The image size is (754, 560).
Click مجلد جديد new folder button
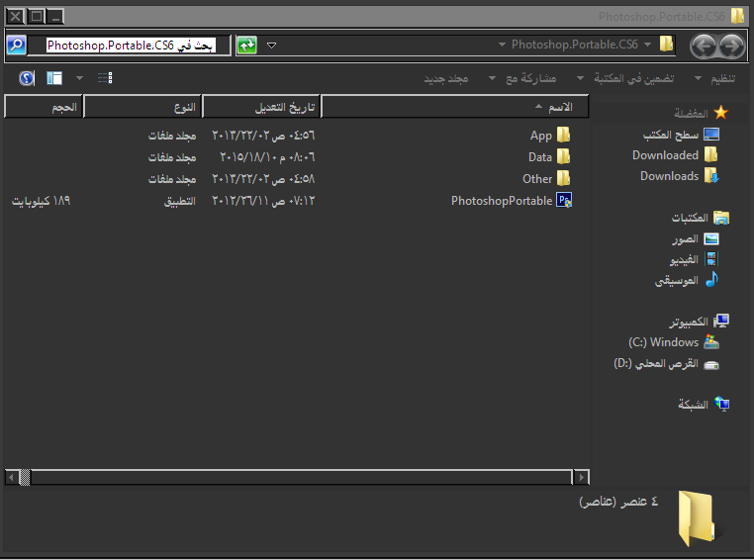tap(445, 78)
